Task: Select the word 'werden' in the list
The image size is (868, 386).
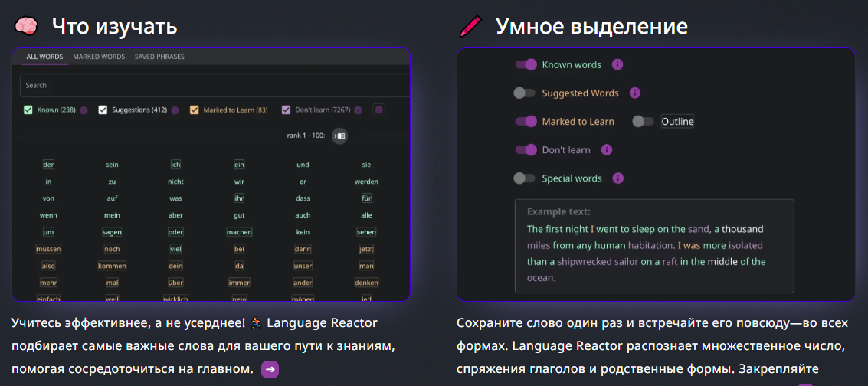Action: (366, 182)
